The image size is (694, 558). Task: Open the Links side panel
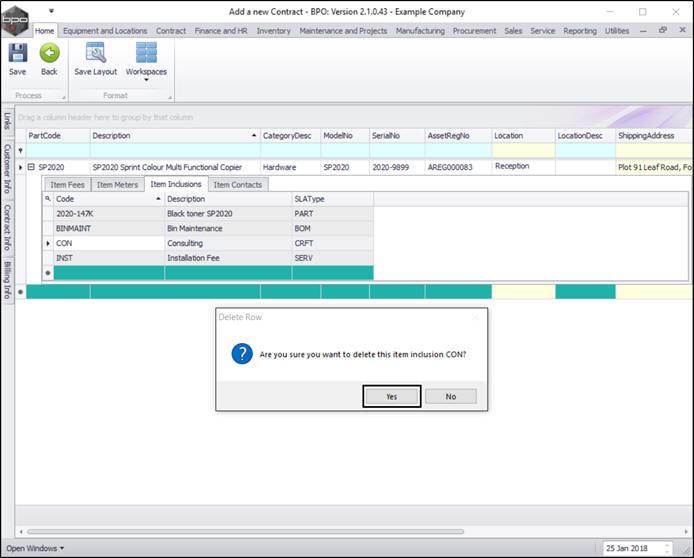[x=7, y=121]
